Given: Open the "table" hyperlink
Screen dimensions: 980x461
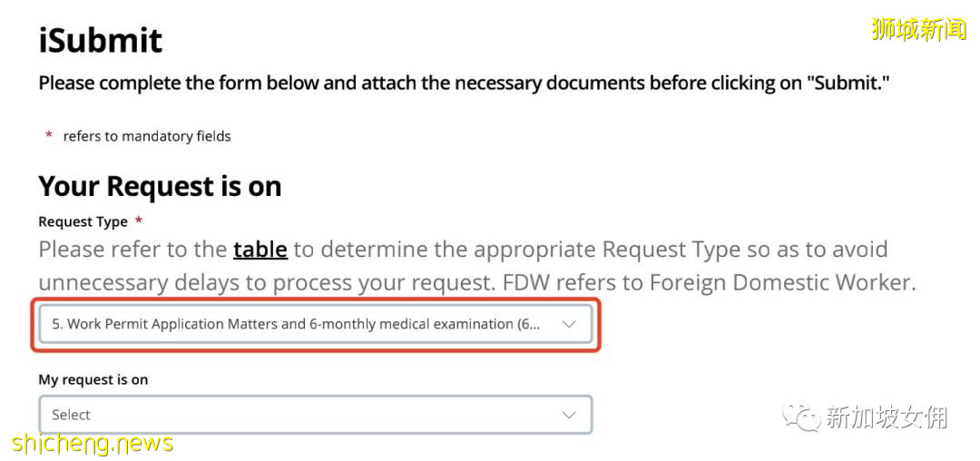Looking at the screenshot, I should click(260, 249).
